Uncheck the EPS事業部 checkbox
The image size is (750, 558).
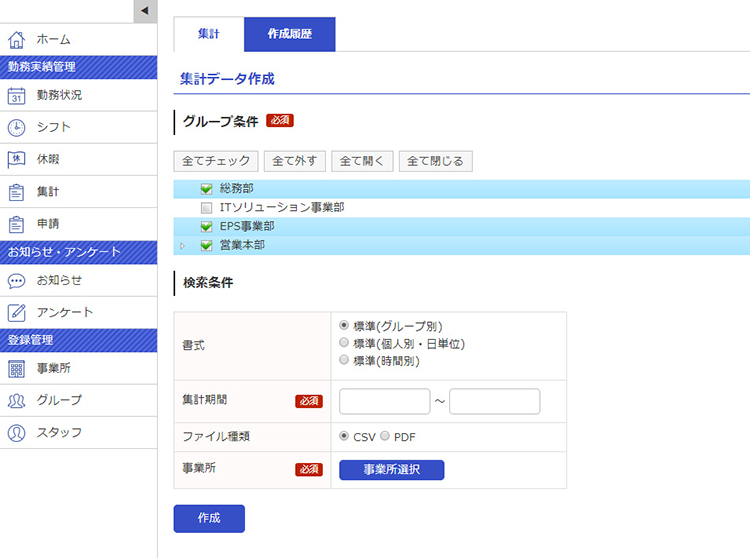(206, 227)
